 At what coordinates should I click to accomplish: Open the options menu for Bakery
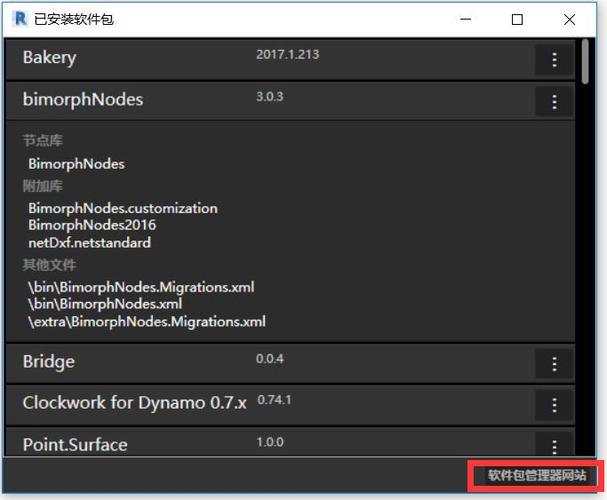pyautogui.click(x=554, y=60)
